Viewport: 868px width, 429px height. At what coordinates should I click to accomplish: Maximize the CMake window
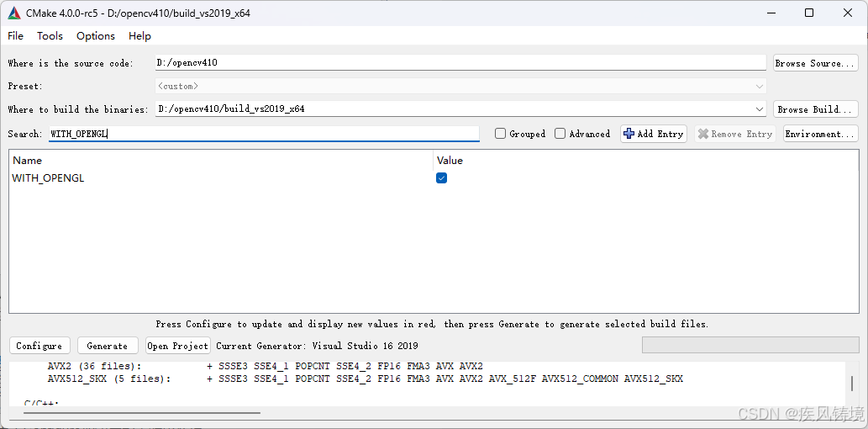click(x=809, y=13)
